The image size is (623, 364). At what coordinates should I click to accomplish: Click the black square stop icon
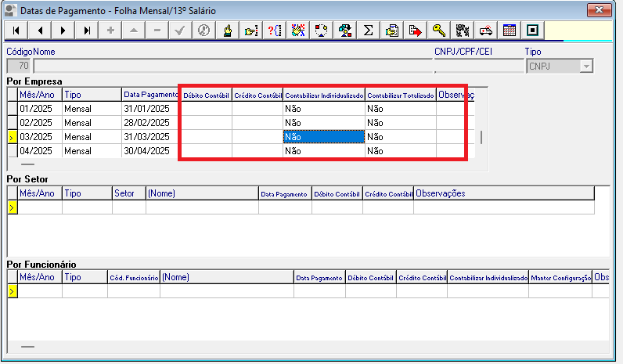pyautogui.click(x=532, y=31)
